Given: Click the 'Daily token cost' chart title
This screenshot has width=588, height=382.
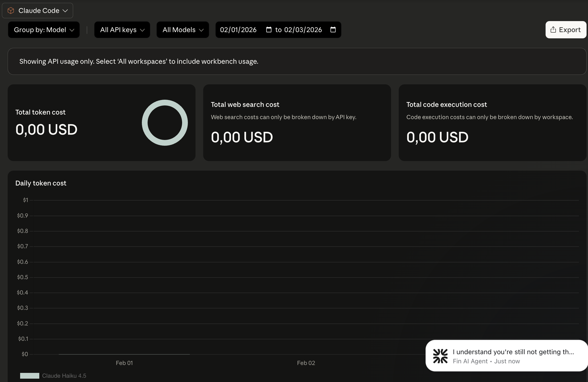Looking at the screenshot, I should click(x=41, y=183).
